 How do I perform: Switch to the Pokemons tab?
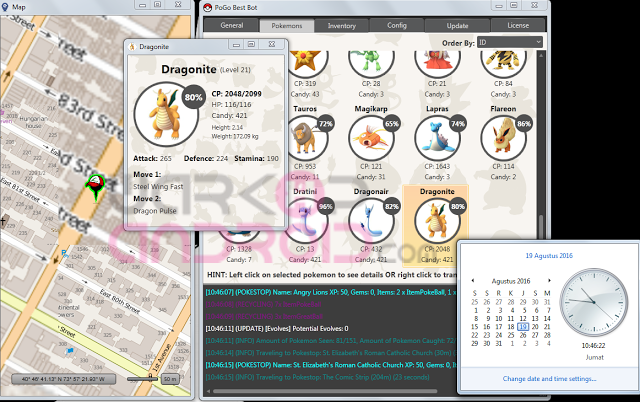[x=287, y=25]
